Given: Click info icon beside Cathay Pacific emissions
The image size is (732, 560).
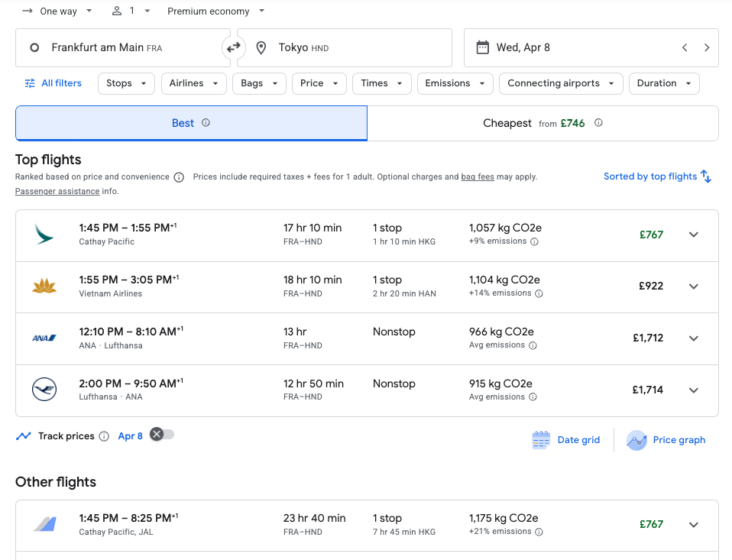Looking at the screenshot, I should pyautogui.click(x=534, y=241).
